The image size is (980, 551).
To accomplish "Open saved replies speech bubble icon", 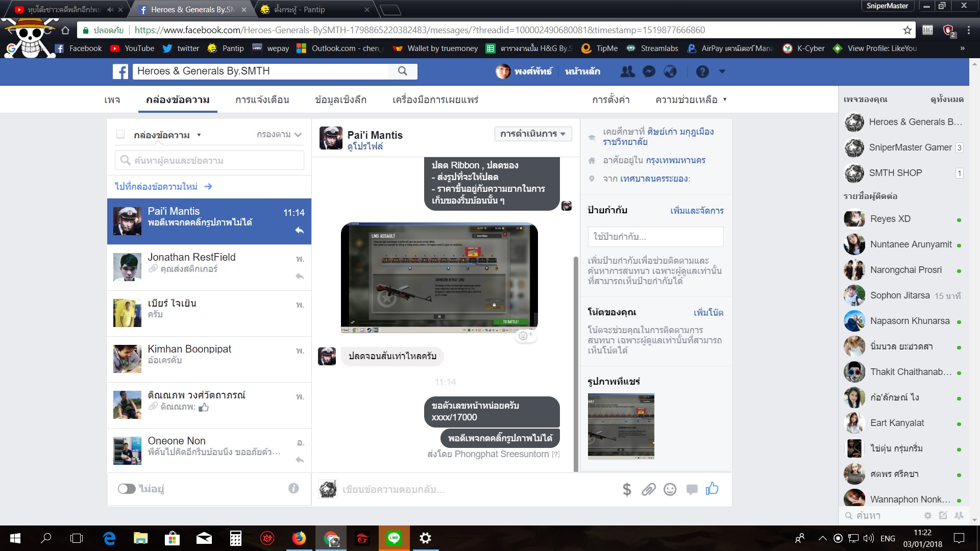I will (692, 490).
